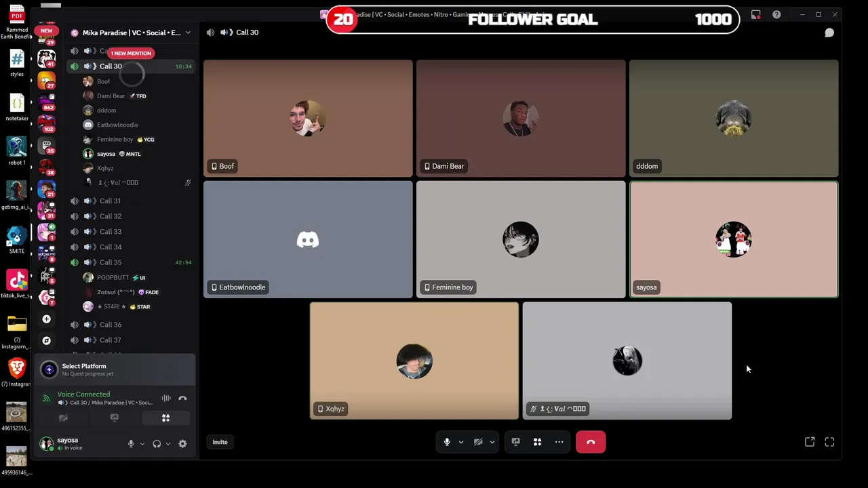The height and width of the screenshot is (488, 868).
Task: Join the Call 35 voice channel
Action: click(131, 262)
